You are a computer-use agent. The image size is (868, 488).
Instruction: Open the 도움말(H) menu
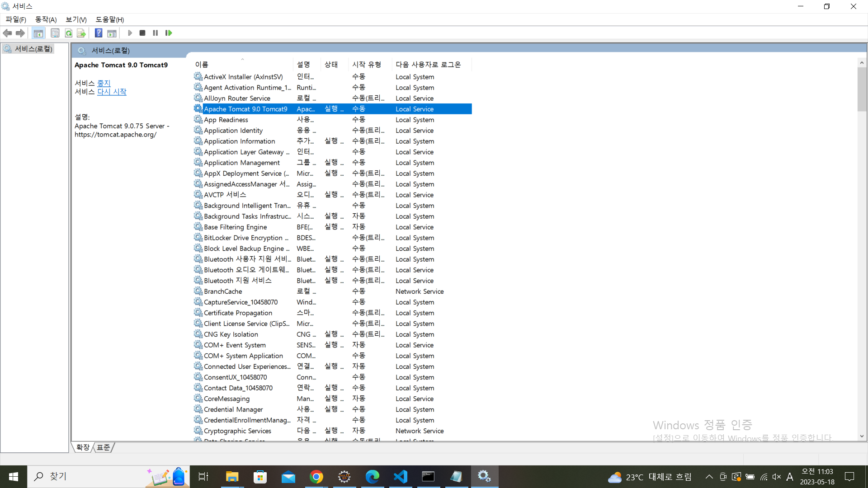[x=110, y=19]
